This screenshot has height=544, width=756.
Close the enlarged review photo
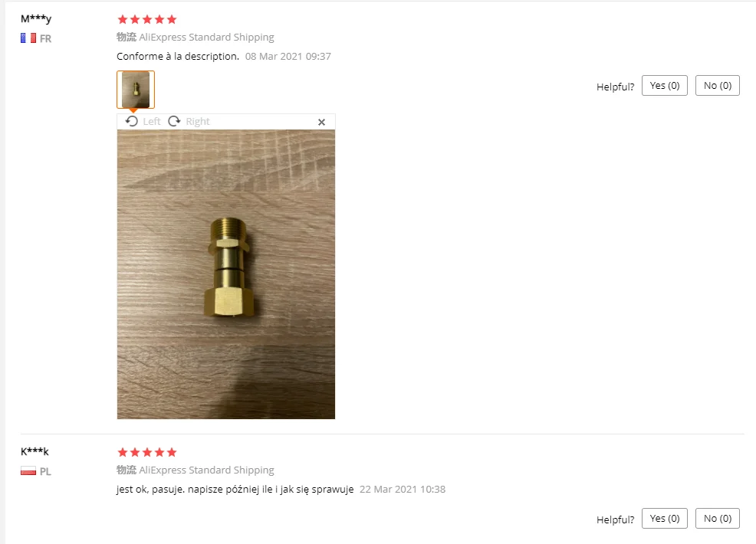click(321, 123)
